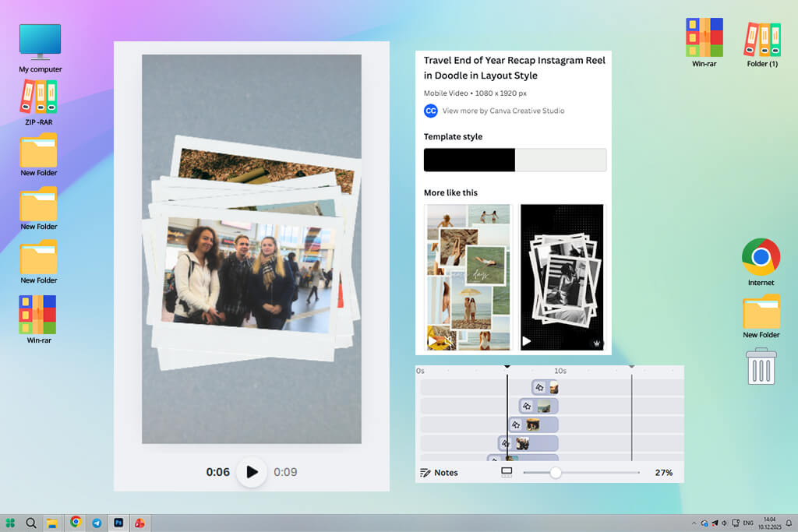Open the New Folder below Internet icon
Viewport: 798px width, 532px height.
(761, 316)
